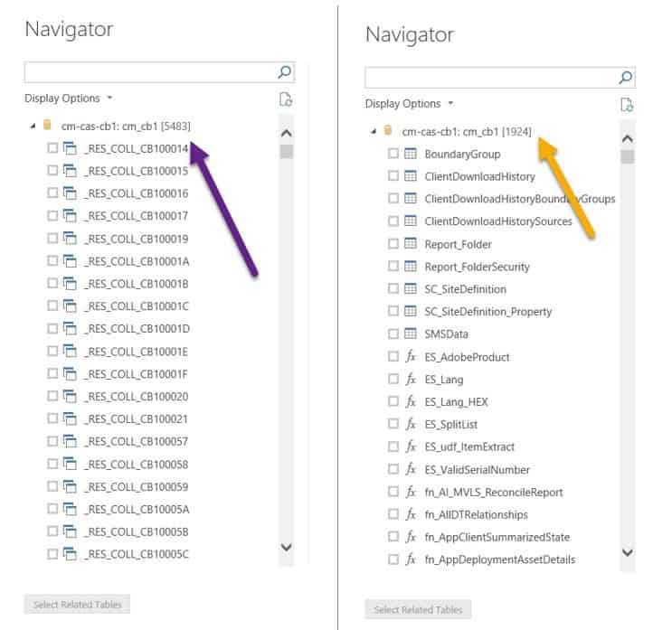Viewport: 672px width, 630px height.
Task: Click the search magnifier icon in right Navigator
Action: pyautogui.click(x=626, y=78)
